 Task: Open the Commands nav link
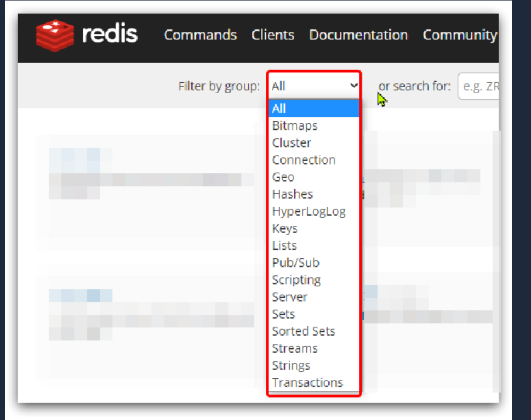click(201, 35)
